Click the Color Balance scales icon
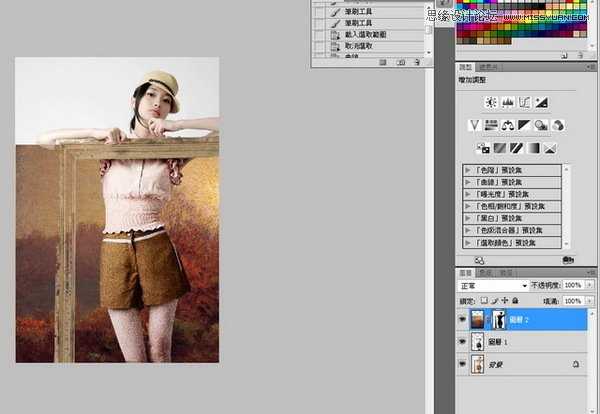The width and height of the screenshot is (600, 414). point(508,125)
